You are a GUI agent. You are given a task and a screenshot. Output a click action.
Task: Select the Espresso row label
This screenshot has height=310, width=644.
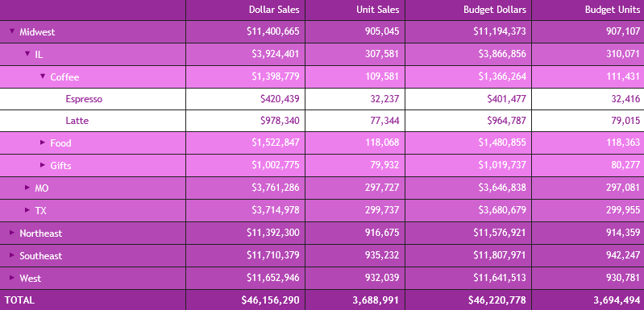pyautogui.click(x=84, y=99)
